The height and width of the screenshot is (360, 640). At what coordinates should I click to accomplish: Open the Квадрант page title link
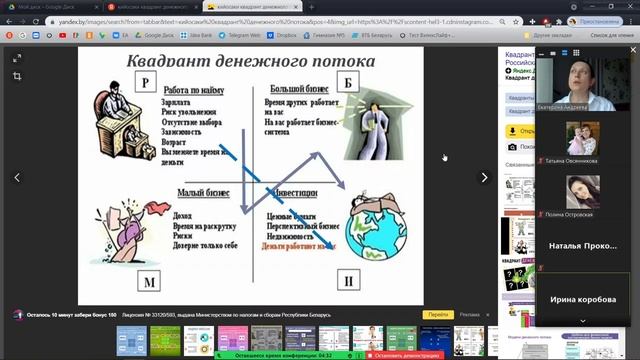click(x=520, y=58)
